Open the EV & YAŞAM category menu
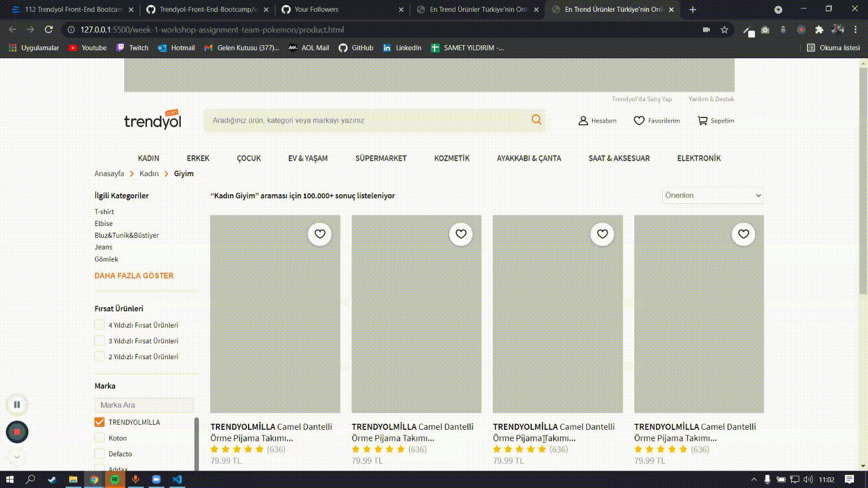The image size is (868, 488). click(x=308, y=158)
